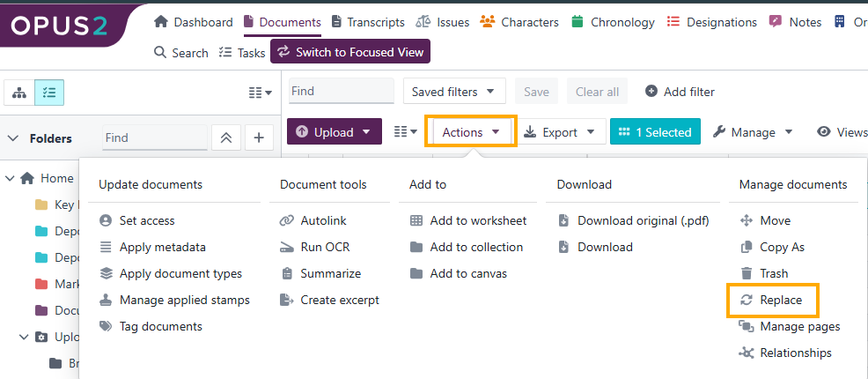The image size is (868, 379).
Task: Open the Tasks list
Action: (242, 53)
